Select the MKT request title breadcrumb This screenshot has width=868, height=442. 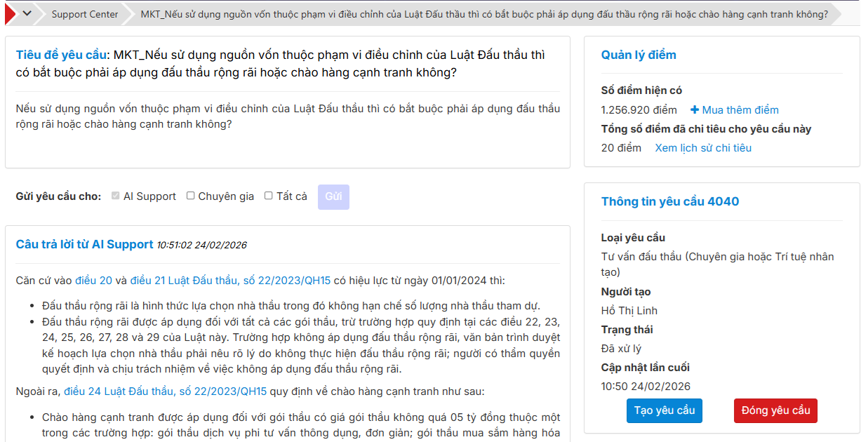pos(483,14)
